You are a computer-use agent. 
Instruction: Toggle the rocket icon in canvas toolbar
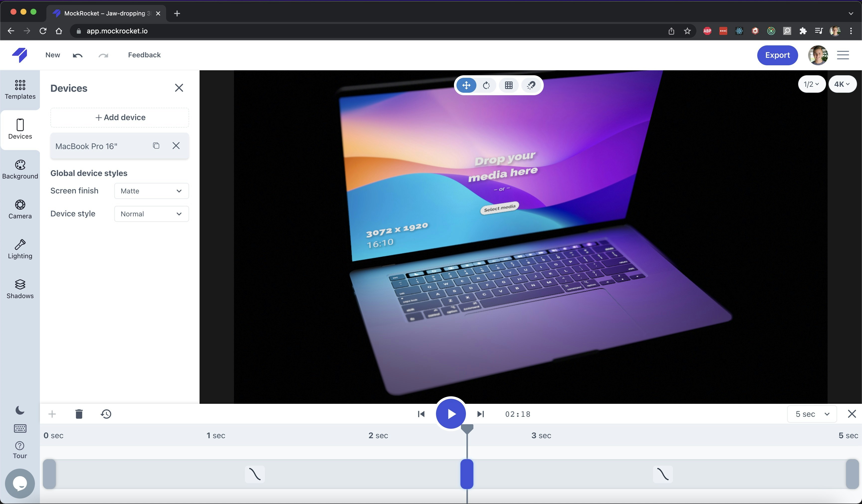531,85
